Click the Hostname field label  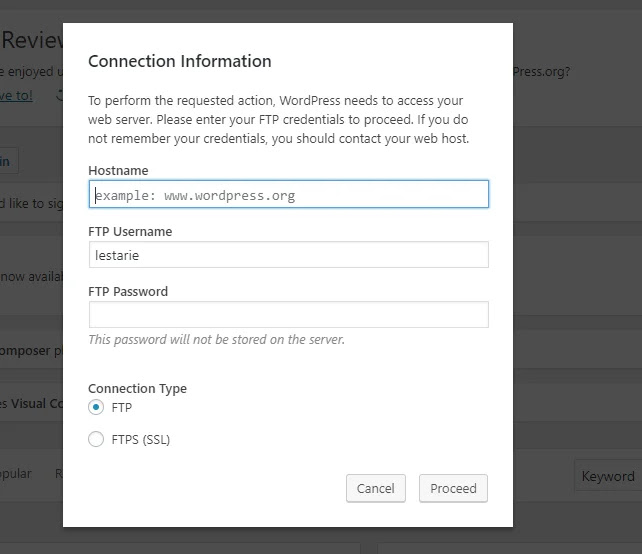[x=118, y=171]
